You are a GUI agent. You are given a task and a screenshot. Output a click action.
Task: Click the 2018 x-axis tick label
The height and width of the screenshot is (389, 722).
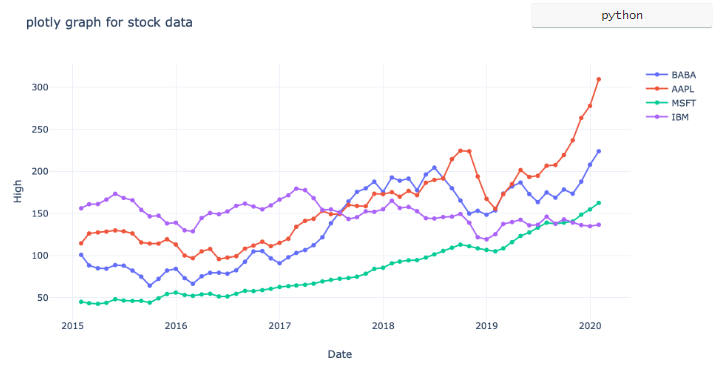pos(383,326)
